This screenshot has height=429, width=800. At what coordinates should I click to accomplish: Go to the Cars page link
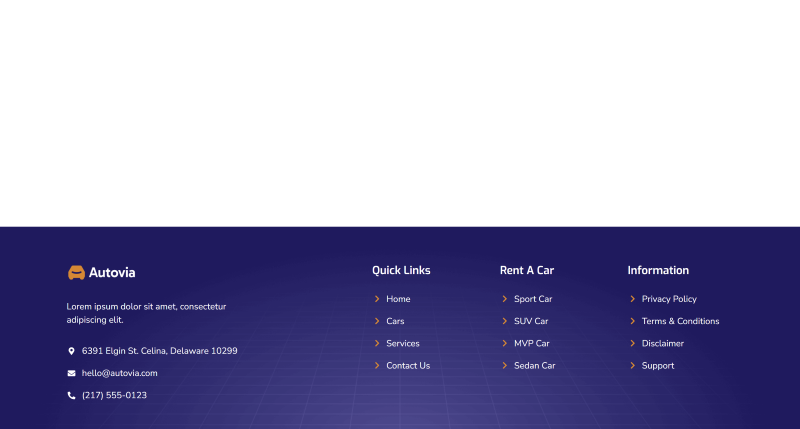pyautogui.click(x=395, y=321)
